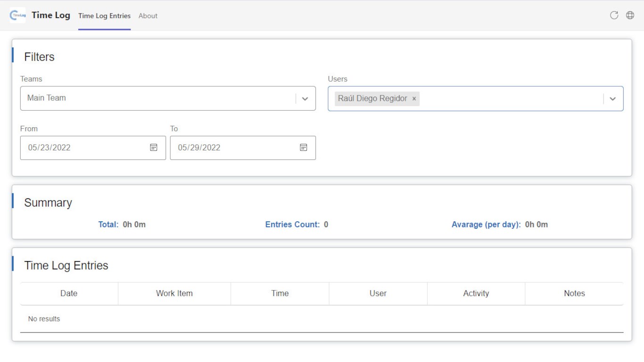Click the Notes column header
The height and width of the screenshot is (362, 644).
pos(574,293)
